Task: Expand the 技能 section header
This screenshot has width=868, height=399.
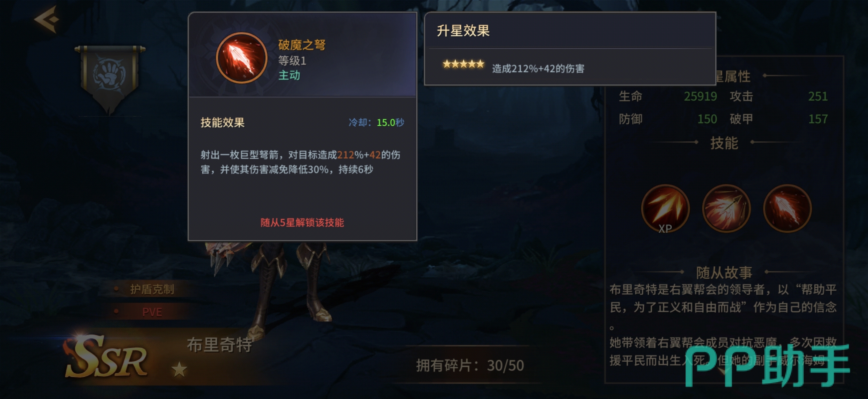Action: coord(724,143)
